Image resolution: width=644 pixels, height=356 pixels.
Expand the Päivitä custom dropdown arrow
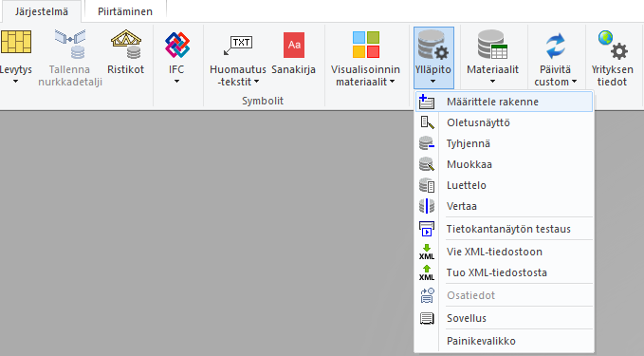pyautogui.click(x=574, y=82)
